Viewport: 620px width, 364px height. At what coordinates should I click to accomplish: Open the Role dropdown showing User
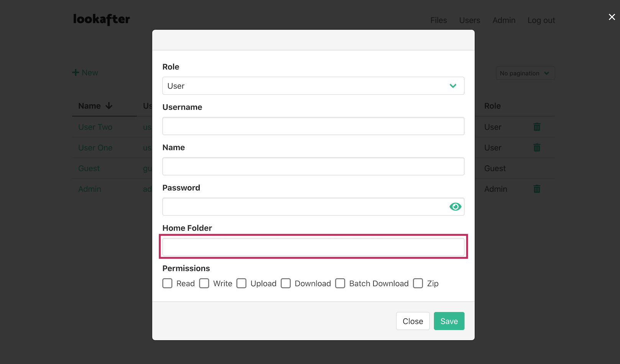tap(313, 86)
